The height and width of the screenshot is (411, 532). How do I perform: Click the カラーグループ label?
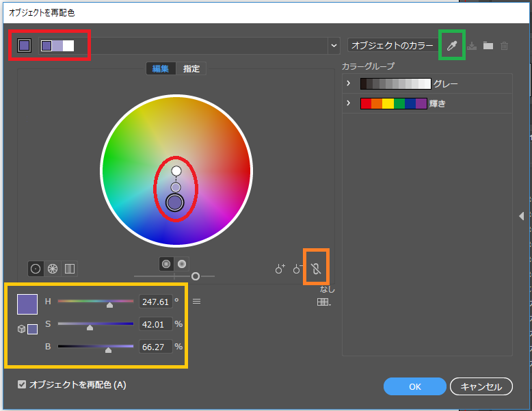point(368,66)
